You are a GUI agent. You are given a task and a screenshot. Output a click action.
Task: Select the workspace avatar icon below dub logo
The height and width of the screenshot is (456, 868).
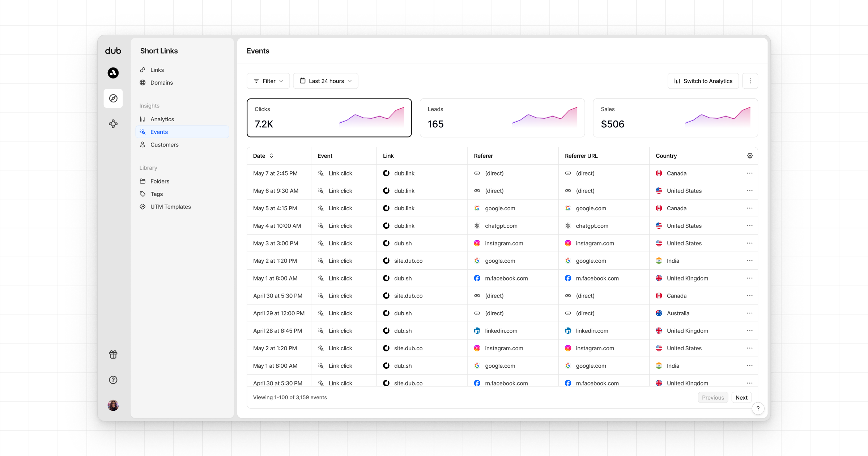click(x=113, y=73)
